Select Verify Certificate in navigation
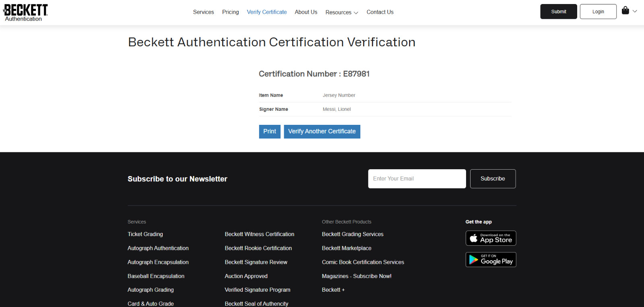 (x=266, y=12)
